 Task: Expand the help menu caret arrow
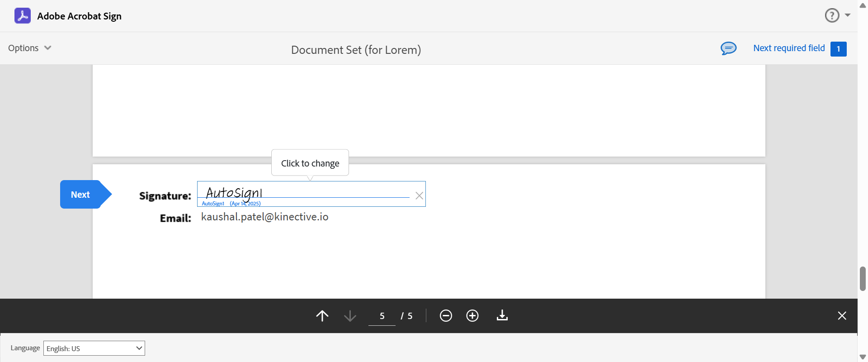click(848, 15)
